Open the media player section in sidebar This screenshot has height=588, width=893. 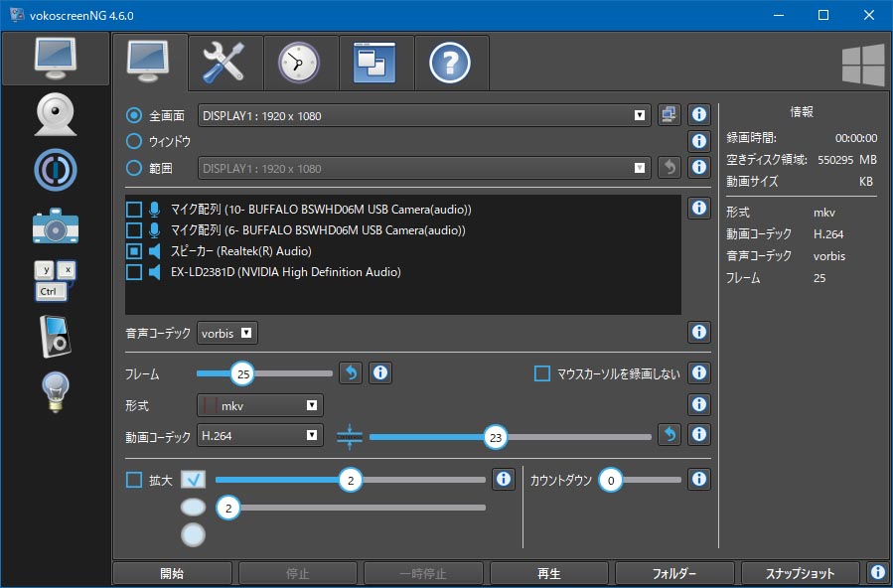pyautogui.click(x=56, y=336)
